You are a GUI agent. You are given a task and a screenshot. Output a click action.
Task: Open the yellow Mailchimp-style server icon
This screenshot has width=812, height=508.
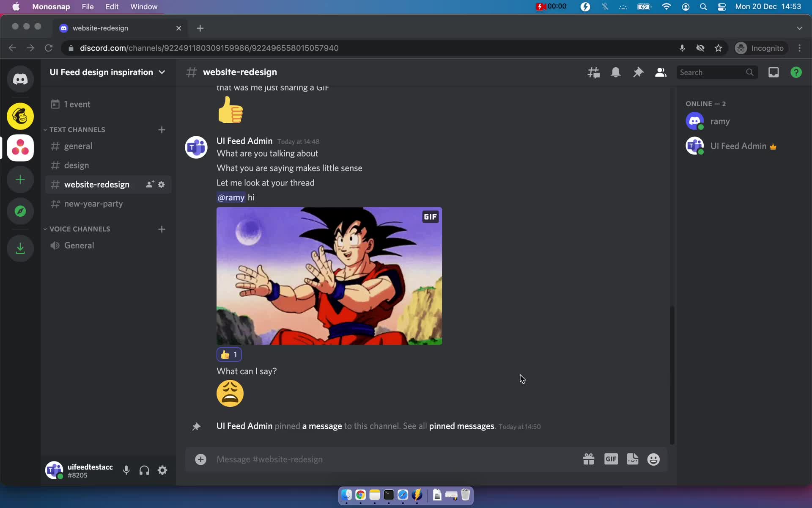point(20,116)
